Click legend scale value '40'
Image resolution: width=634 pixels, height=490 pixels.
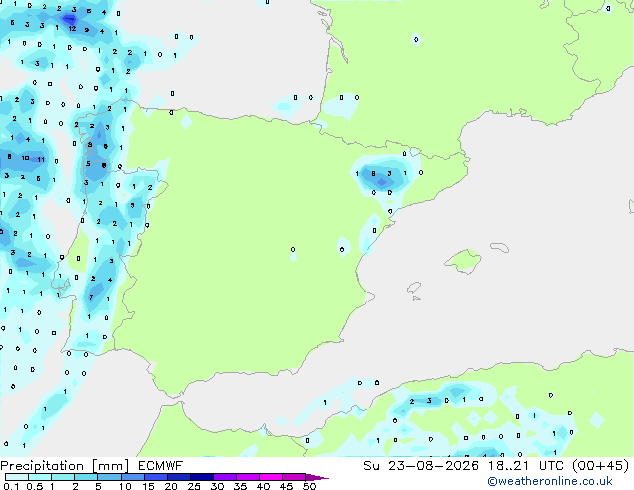(x=263, y=486)
